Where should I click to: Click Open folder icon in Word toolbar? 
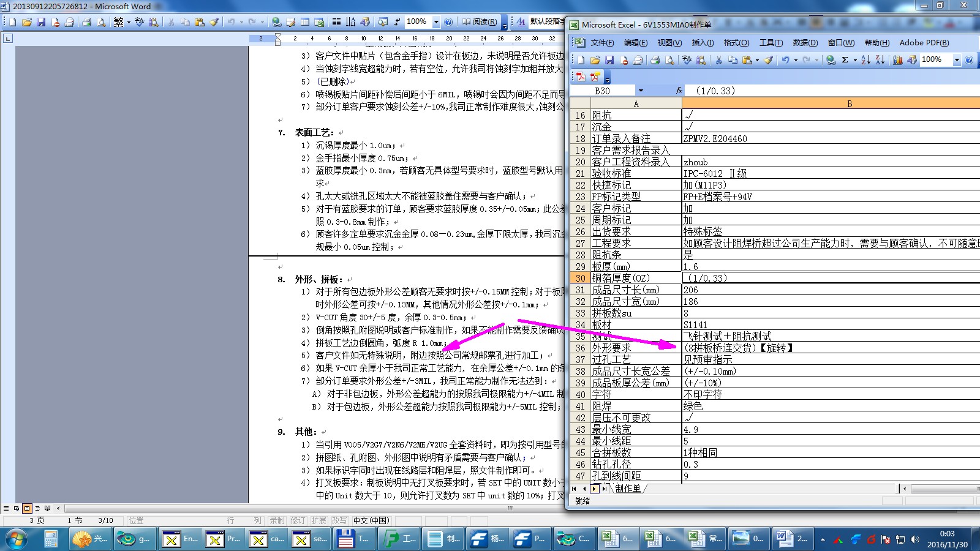point(27,22)
